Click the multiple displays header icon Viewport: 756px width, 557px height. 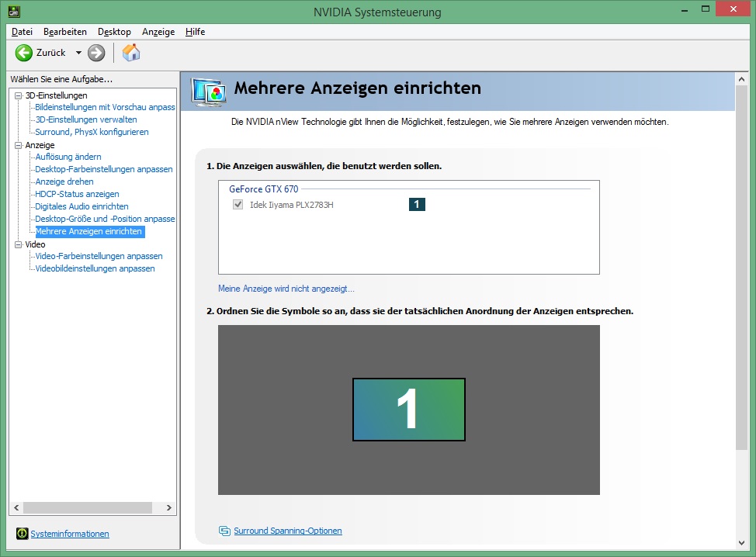[209, 92]
